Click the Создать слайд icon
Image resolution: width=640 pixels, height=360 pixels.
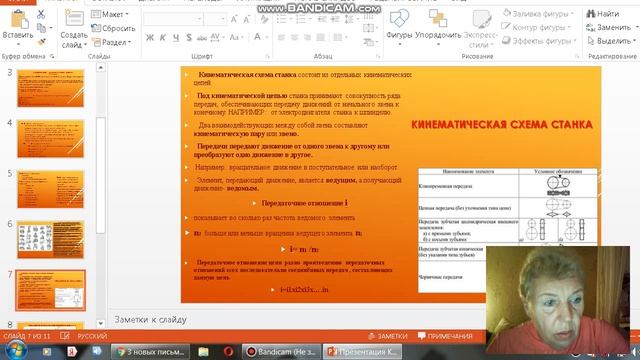tap(74, 19)
